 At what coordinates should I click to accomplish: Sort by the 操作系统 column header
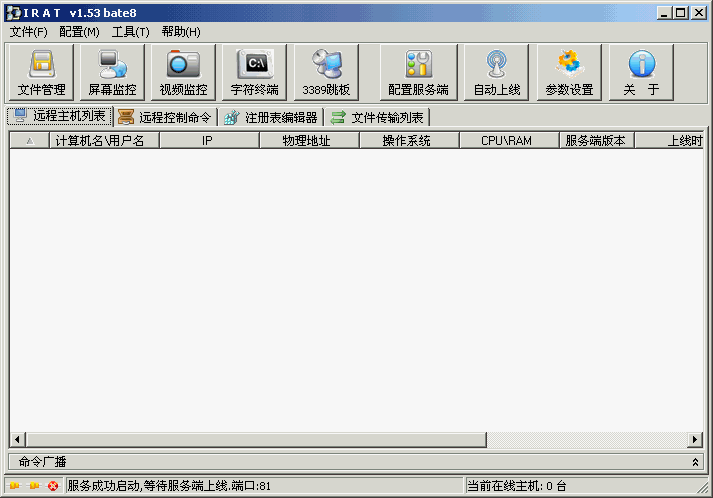[407, 141]
